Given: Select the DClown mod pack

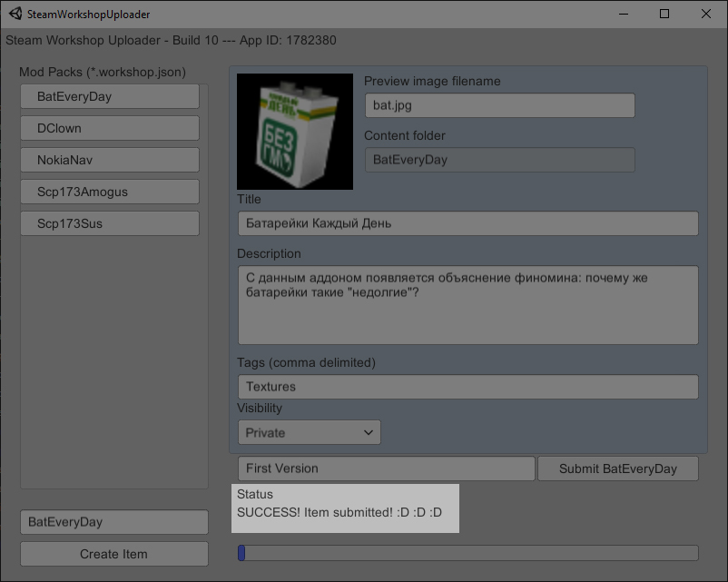Looking at the screenshot, I should (x=110, y=128).
